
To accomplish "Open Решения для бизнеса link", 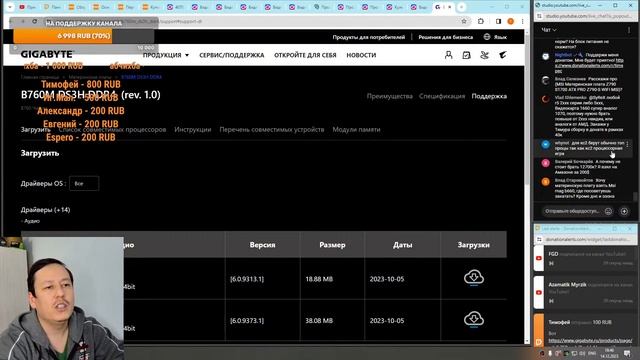I will (445, 37).
